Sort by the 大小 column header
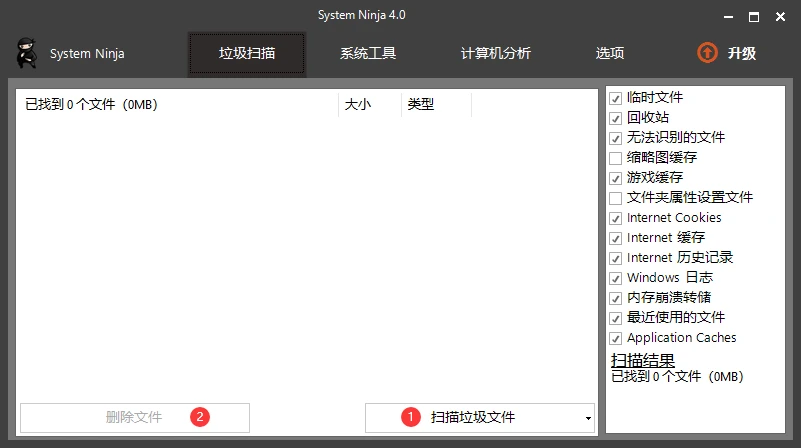Viewport: 801px width, 448px height. click(x=369, y=104)
